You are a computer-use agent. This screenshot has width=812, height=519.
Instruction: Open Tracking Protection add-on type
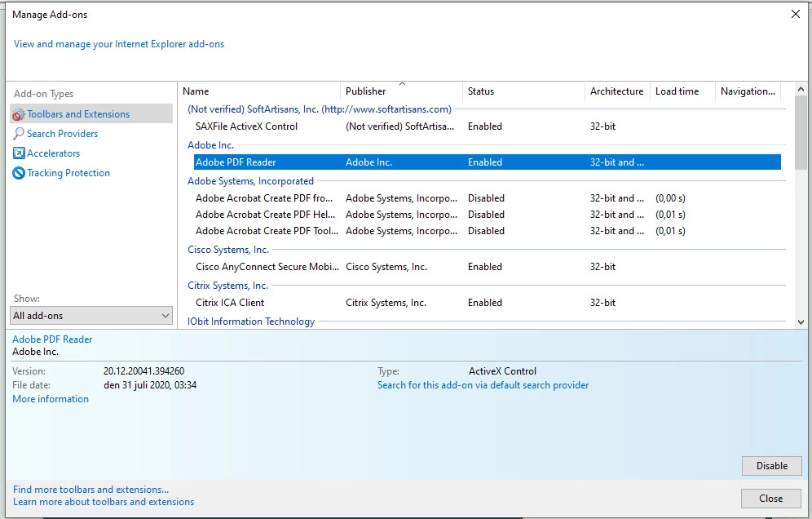coord(68,173)
